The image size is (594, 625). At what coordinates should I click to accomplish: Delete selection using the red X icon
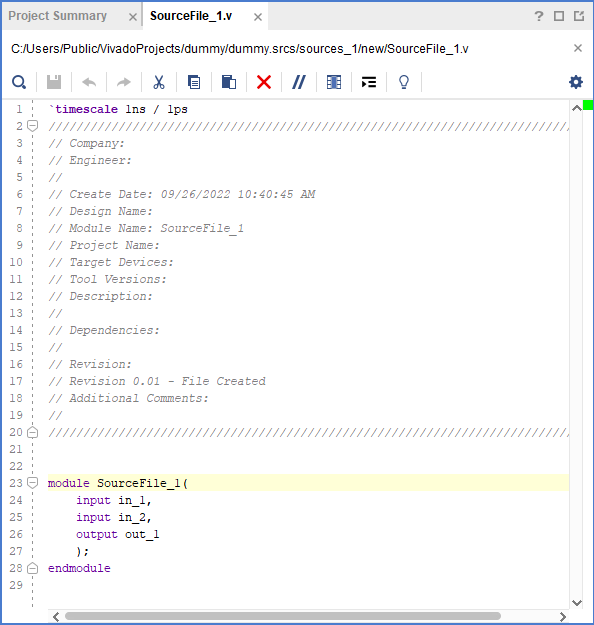264,83
